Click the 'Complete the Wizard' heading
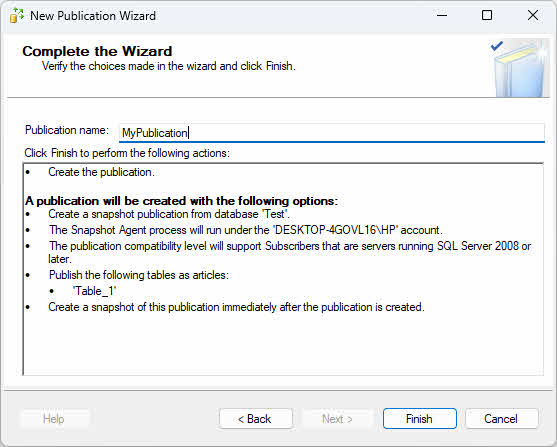 pyautogui.click(x=97, y=51)
